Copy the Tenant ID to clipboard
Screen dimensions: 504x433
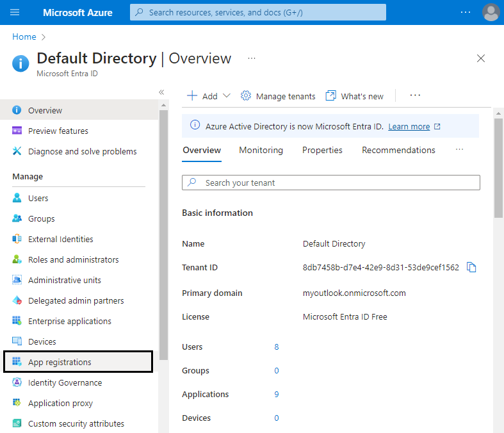tap(471, 267)
